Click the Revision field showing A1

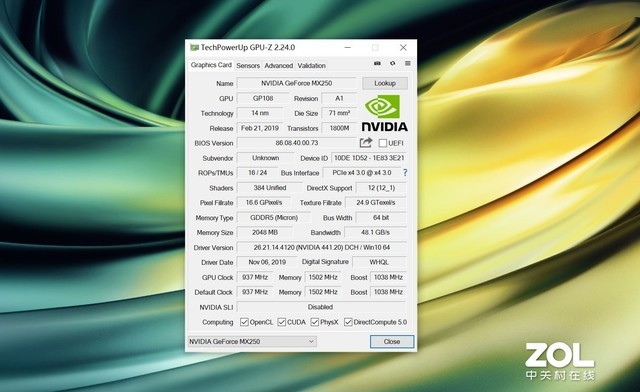coord(339,98)
